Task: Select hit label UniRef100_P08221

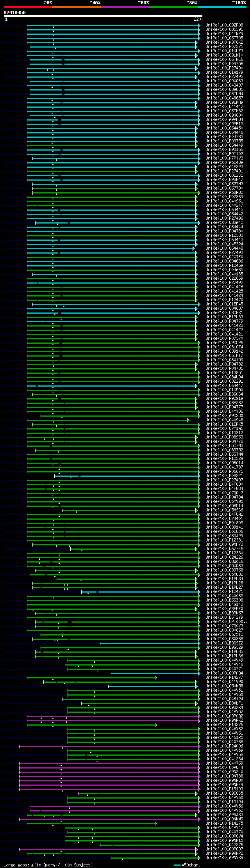Action: (x=224, y=476)
